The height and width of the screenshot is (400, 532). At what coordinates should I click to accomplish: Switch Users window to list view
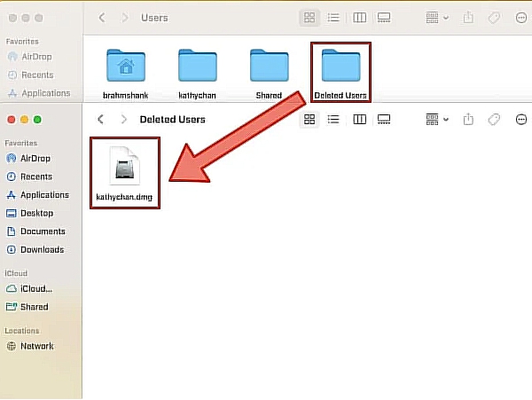(x=333, y=18)
